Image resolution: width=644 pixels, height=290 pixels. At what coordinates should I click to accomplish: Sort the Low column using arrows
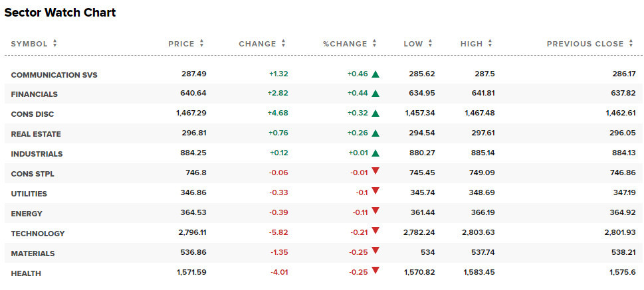(431, 44)
